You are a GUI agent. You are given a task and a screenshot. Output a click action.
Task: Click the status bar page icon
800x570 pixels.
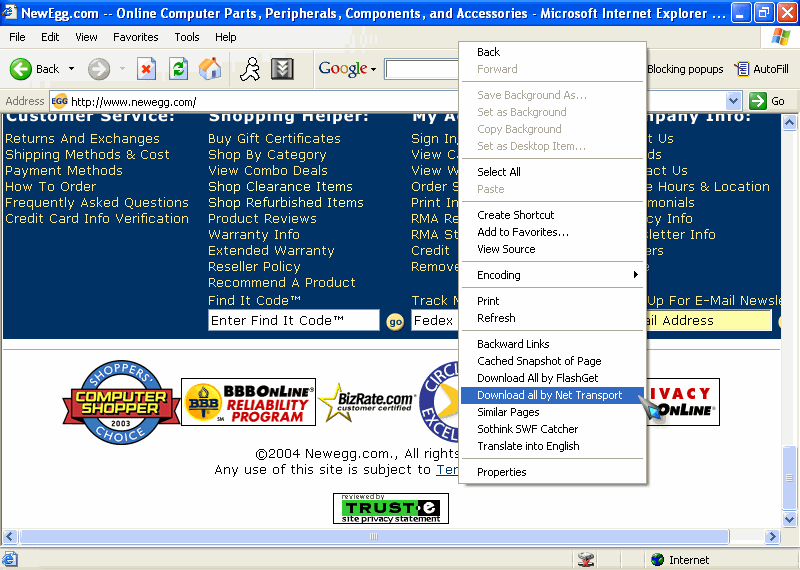[10, 559]
